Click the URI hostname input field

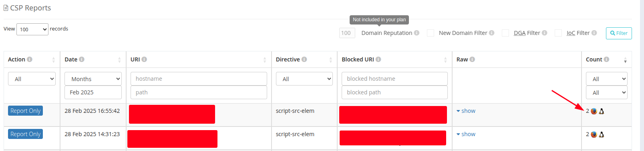click(199, 79)
